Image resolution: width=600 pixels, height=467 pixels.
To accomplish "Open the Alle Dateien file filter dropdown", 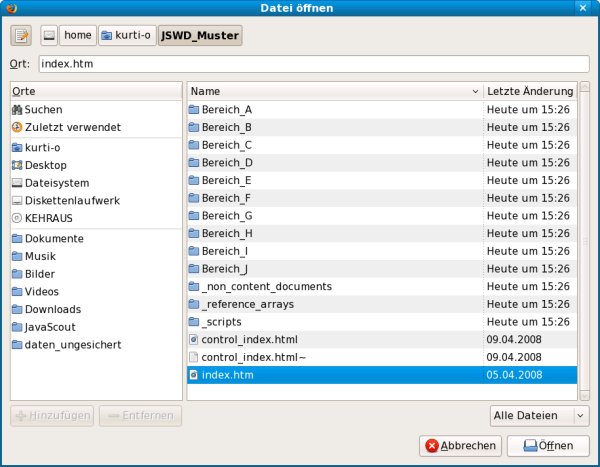I will click(539, 415).
